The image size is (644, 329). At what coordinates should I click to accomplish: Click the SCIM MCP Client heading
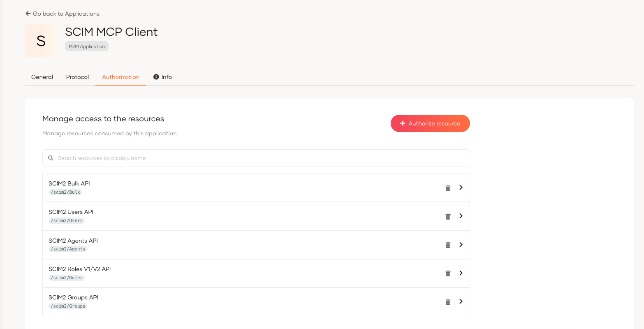click(111, 32)
